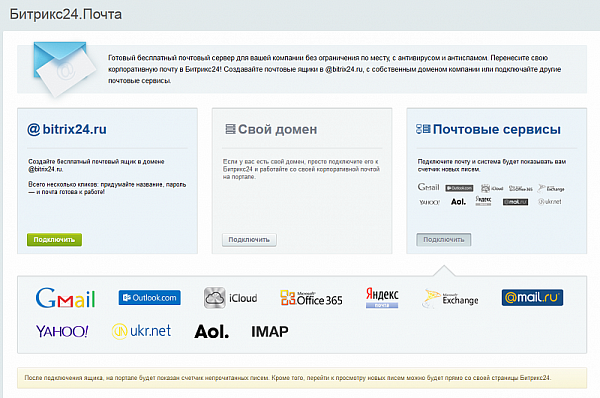Pick the large Aol. logo
600x398 pixels.
click(212, 331)
